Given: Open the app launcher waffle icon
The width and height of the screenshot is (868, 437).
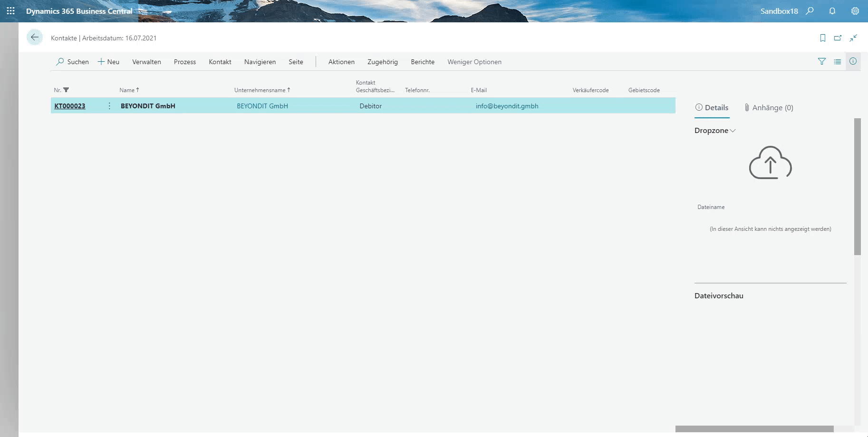Looking at the screenshot, I should point(10,11).
